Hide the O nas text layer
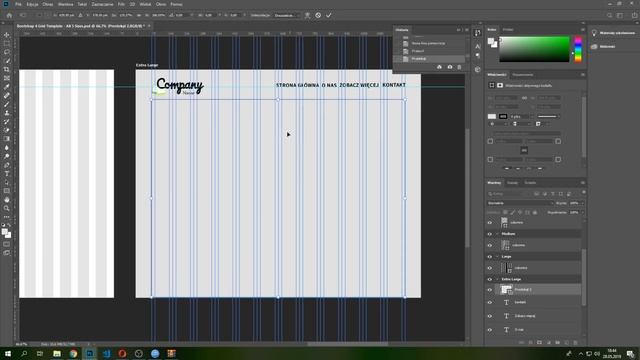The width and height of the screenshot is (640, 360). coord(490,329)
